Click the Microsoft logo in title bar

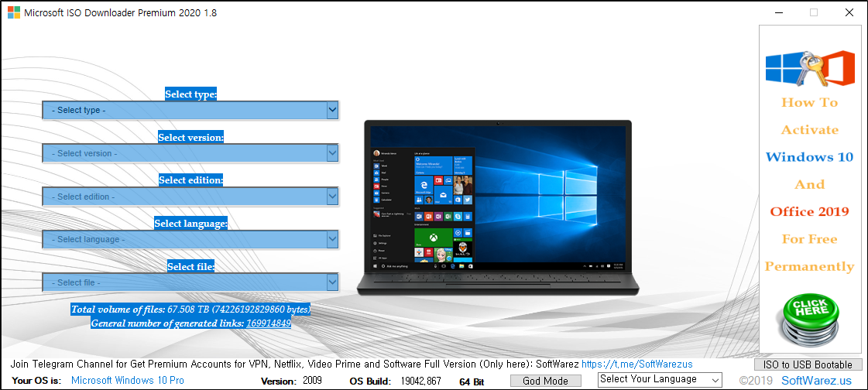pyautogui.click(x=14, y=12)
